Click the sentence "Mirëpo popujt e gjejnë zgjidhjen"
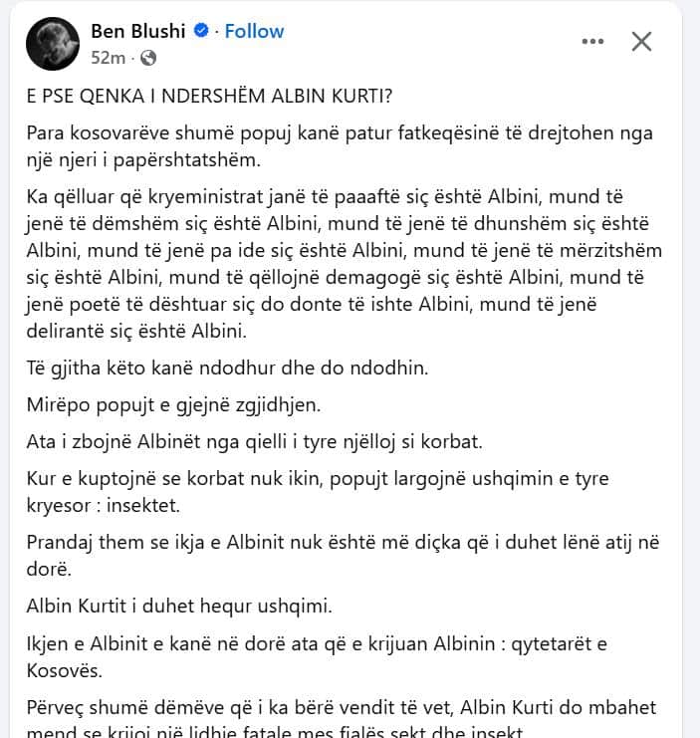Screen dimensions: 700x738 [173, 403]
